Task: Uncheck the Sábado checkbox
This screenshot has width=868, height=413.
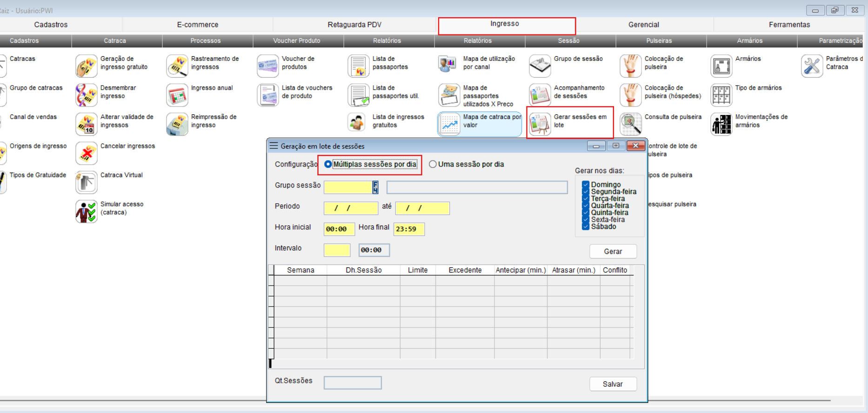Action: pos(586,226)
